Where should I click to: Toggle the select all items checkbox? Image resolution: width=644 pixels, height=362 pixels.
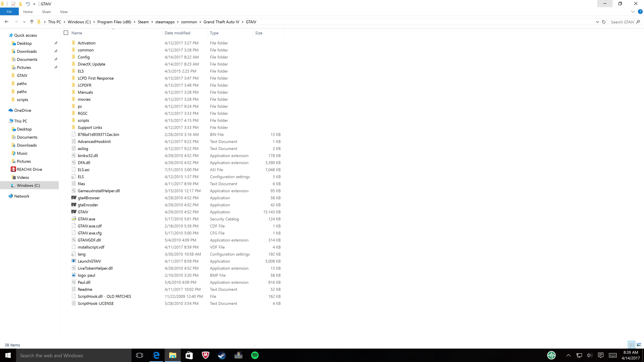click(x=66, y=33)
